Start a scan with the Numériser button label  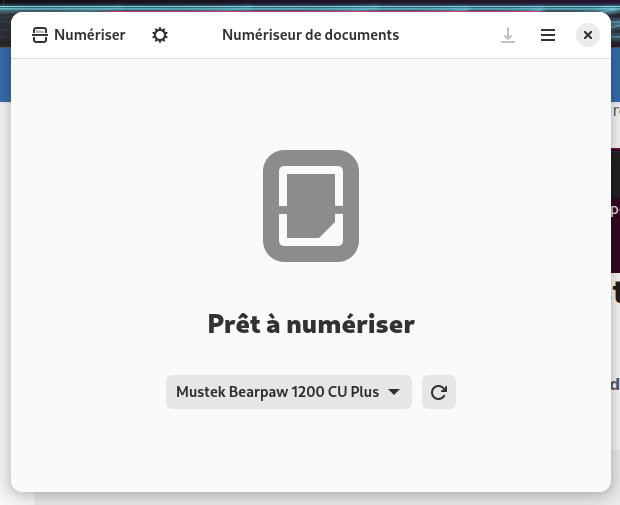(x=89, y=35)
